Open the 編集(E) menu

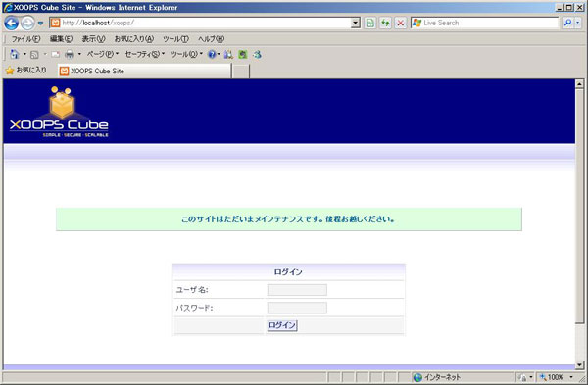[x=61, y=39]
